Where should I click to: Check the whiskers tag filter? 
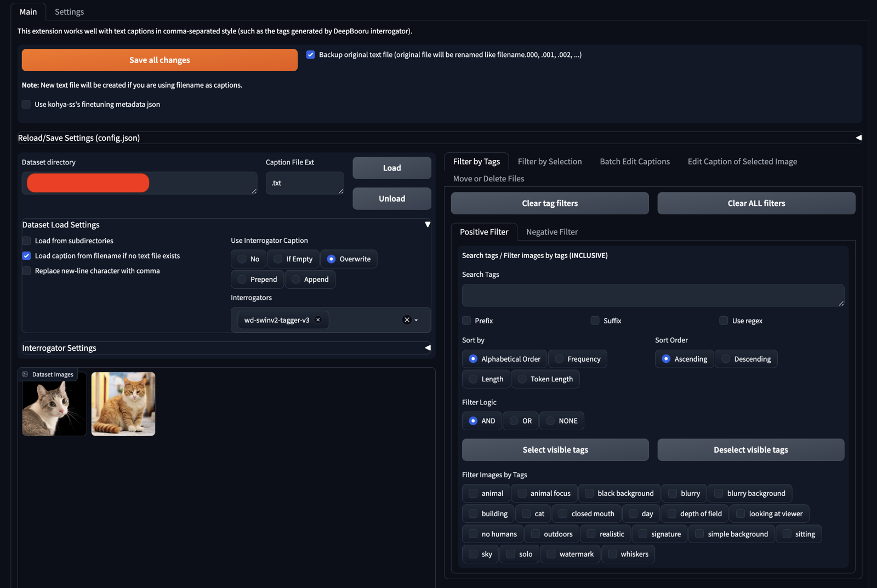click(628, 555)
